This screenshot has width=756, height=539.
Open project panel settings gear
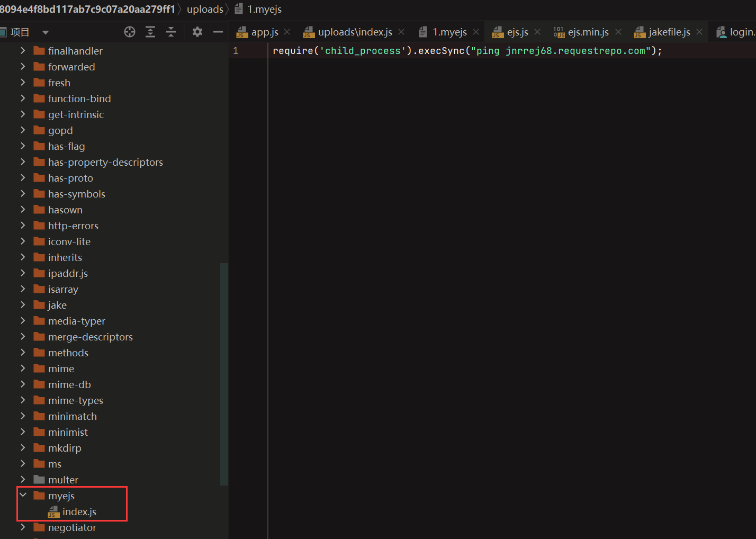coord(197,32)
